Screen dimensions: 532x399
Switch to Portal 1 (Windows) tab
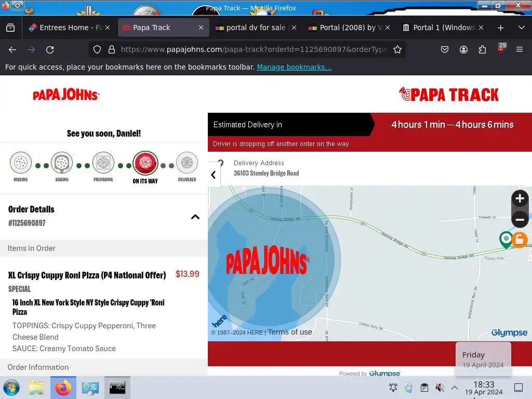pos(443,28)
